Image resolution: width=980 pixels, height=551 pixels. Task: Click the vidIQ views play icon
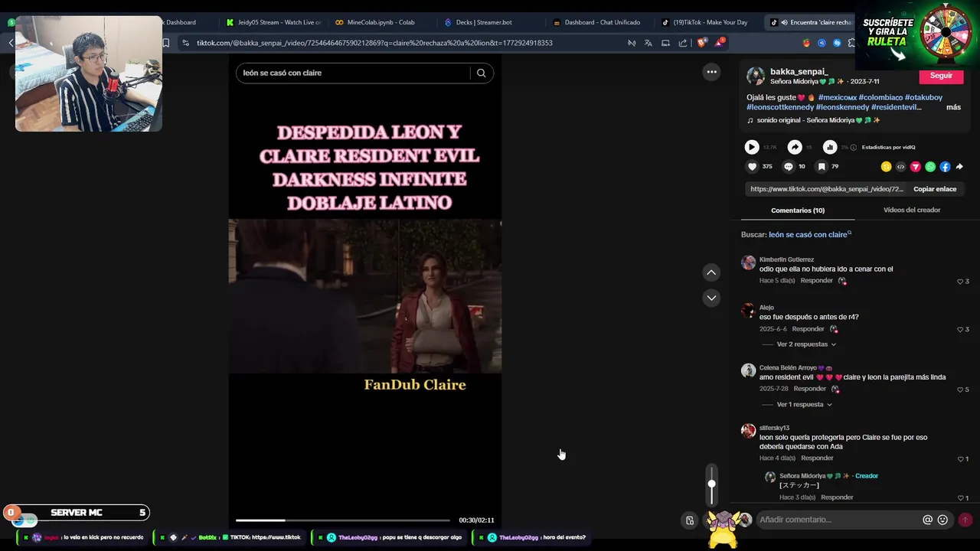coord(752,147)
